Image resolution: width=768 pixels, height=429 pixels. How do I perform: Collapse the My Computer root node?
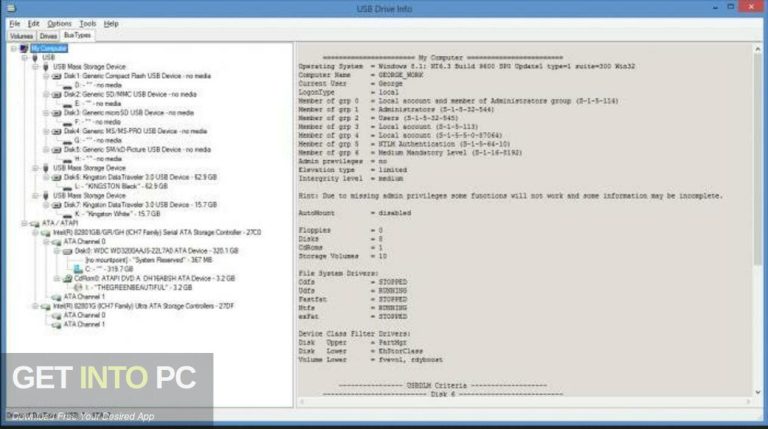[x=13, y=48]
